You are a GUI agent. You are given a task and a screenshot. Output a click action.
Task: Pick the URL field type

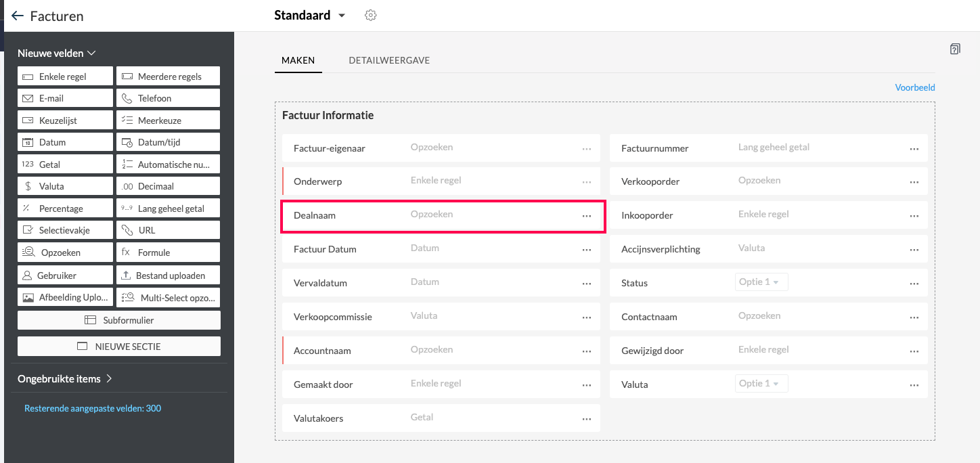tap(169, 230)
